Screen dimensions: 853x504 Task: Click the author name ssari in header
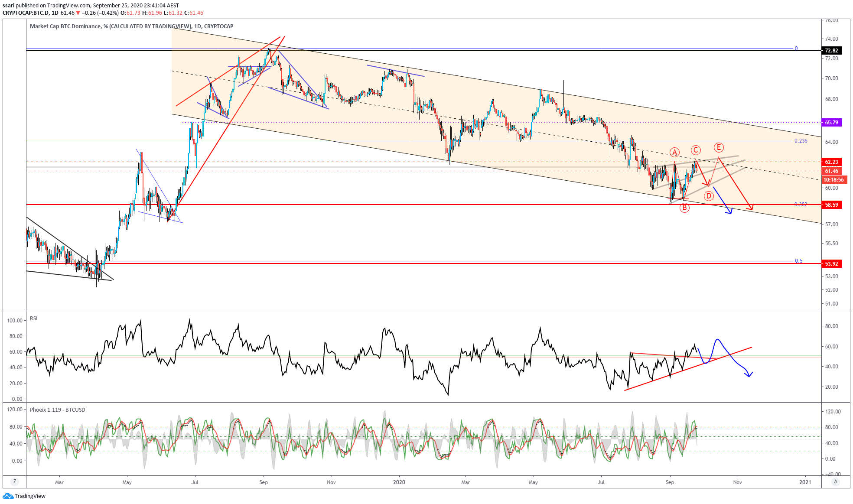click(8, 6)
